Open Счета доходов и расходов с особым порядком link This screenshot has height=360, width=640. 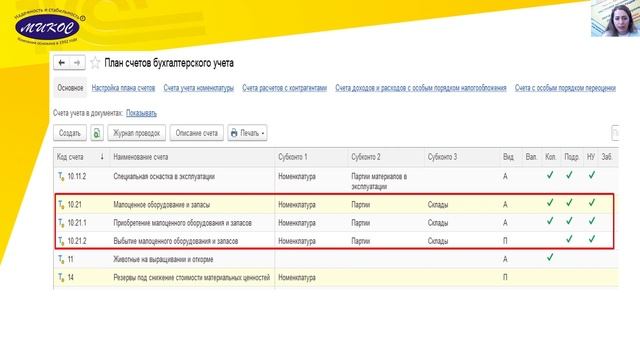(x=421, y=88)
